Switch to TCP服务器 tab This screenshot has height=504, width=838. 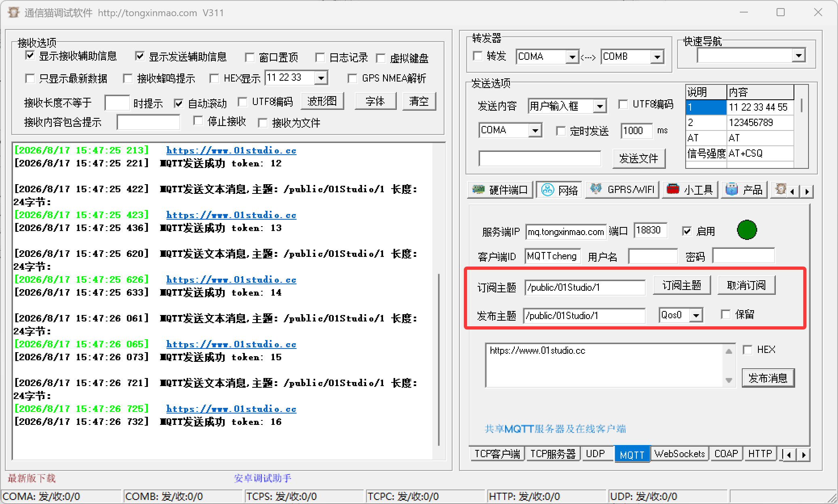coord(553,454)
